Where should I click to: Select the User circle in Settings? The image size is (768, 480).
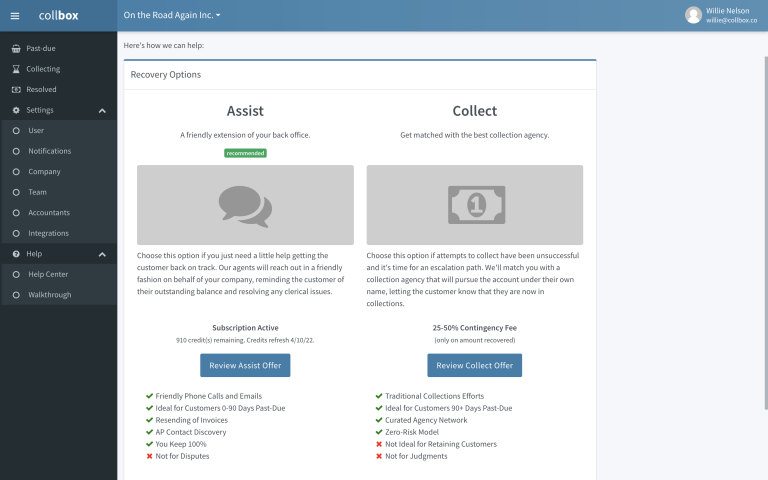tap(16, 131)
